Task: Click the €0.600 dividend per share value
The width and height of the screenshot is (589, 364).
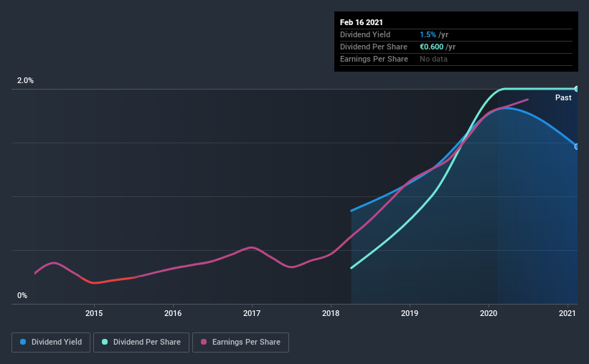Action: 432,47
